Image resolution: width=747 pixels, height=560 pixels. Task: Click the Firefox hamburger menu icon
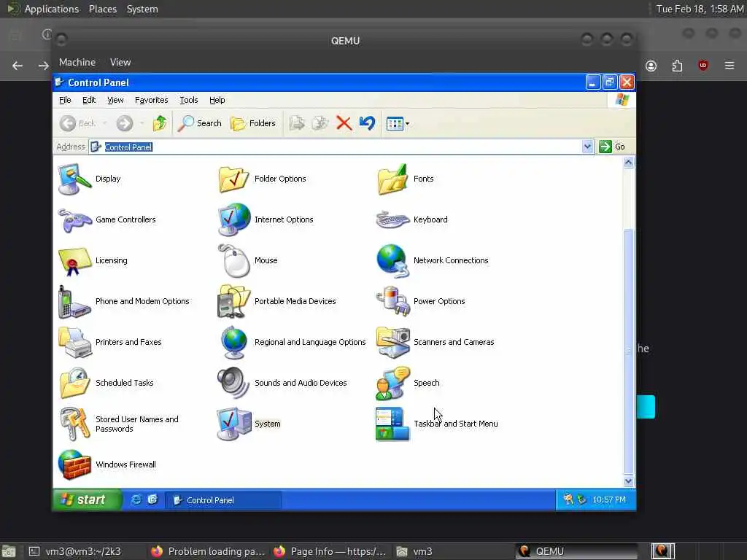729,65
